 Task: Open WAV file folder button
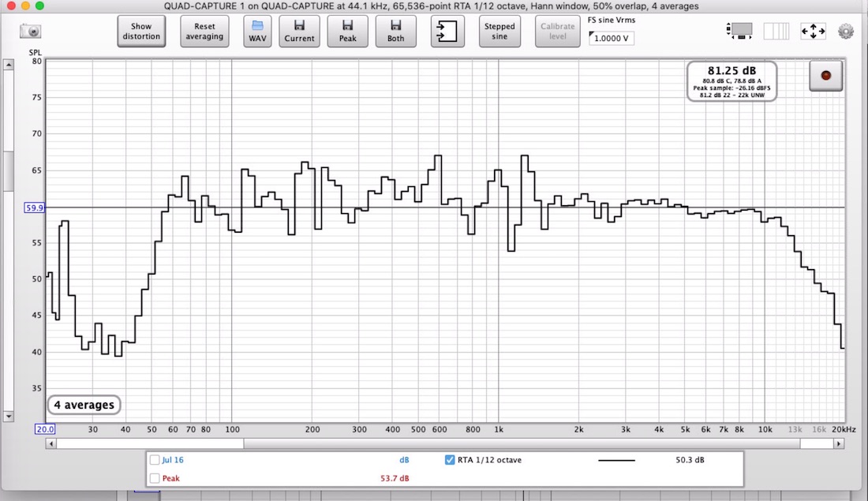pyautogui.click(x=257, y=31)
